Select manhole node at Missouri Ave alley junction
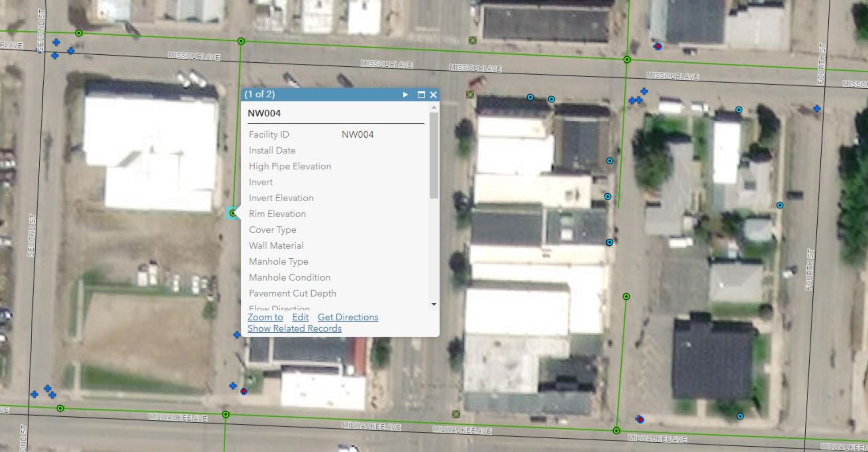868x452 pixels. pyautogui.click(x=626, y=60)
